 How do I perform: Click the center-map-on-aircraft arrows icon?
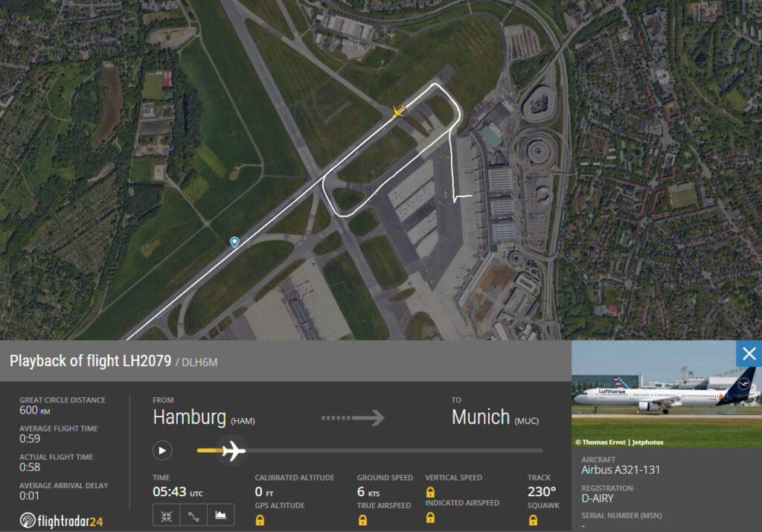166,516
